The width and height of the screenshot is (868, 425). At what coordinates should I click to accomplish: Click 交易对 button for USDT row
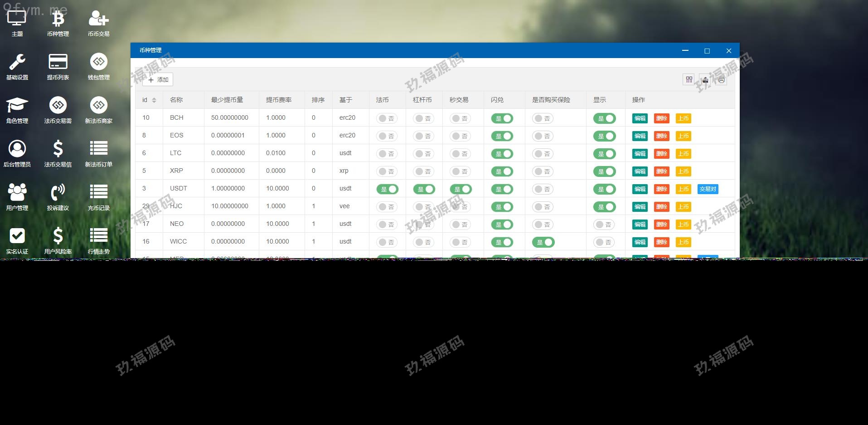(708, 189)
